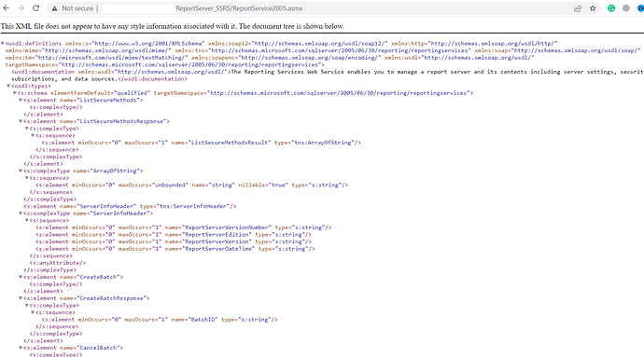Click the string nillable="true" element line
This screenshot has height=357, width=644.
pos(192,185)
